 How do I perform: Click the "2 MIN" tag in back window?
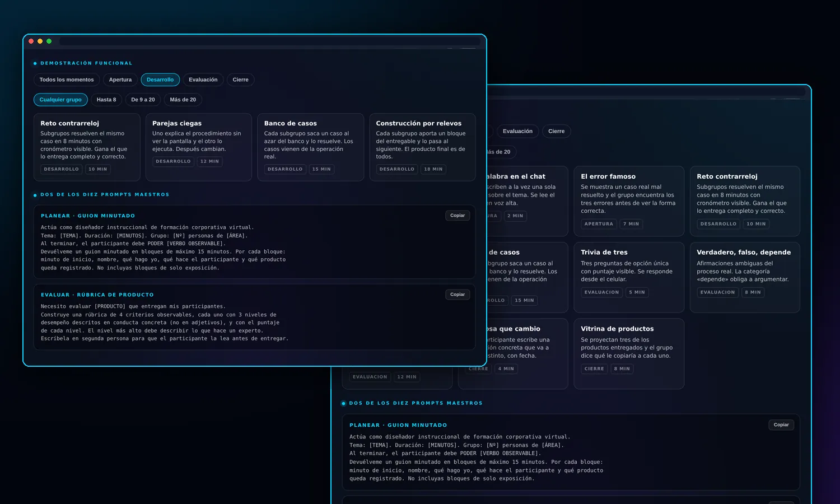pos(515,216)
